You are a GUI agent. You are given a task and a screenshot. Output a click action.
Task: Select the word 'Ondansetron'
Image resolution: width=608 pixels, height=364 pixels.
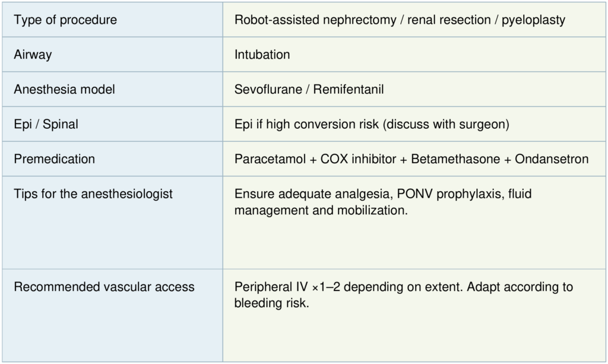click(552, 159)
